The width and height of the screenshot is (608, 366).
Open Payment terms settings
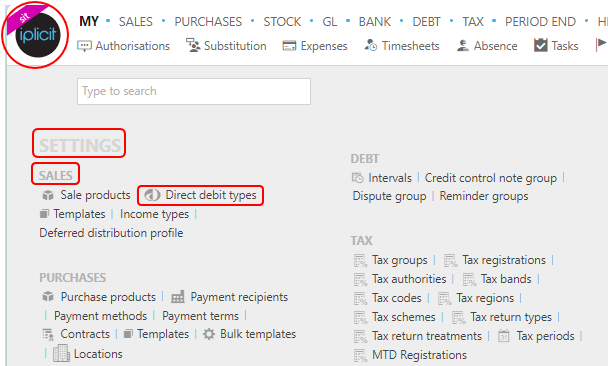click(x=200, y=316)
